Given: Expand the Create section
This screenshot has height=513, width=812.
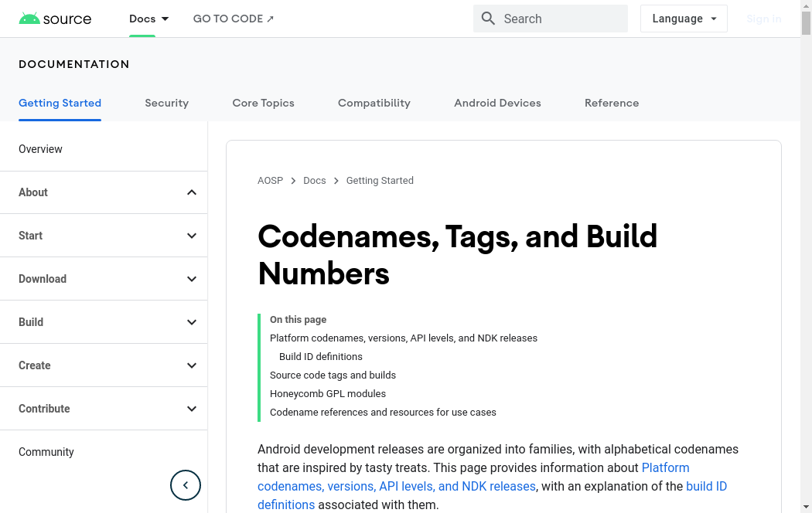Looking at the screenshot, I should point(192,365).
